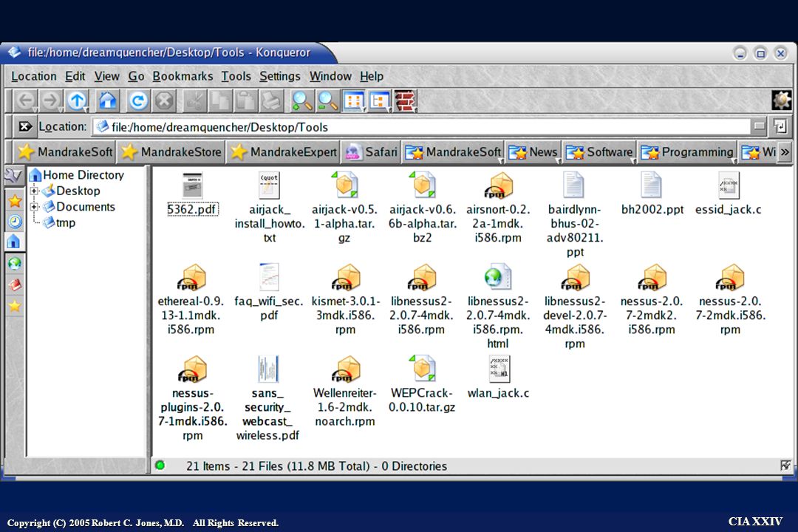Increase icon size with Zoom In
This screenshot has width=798, height=532.
[x=301, y=100]
